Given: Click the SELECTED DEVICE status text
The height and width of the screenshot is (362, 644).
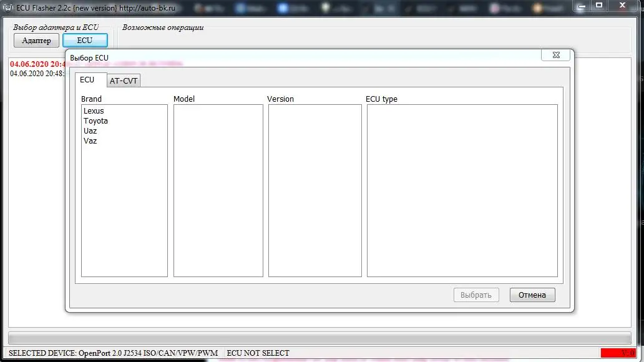Looking at the screenshot, I should pyautogui.click(x=114, y=353).
